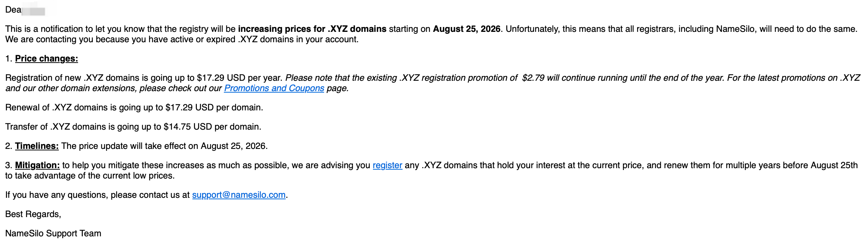Click the bold "August 25, 2026" date

(x=467, y=29)
